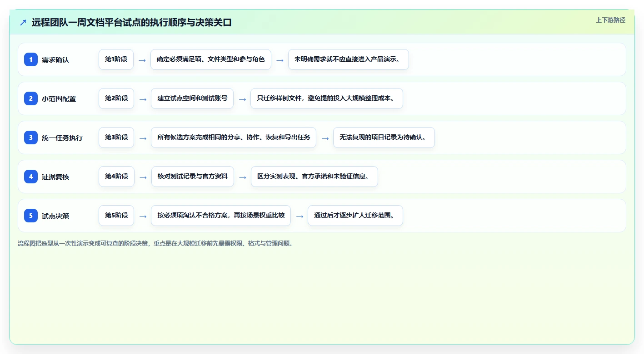Click the number 3 badge for 统一任务执行
644x354 pixels.
tap(31, 138)
